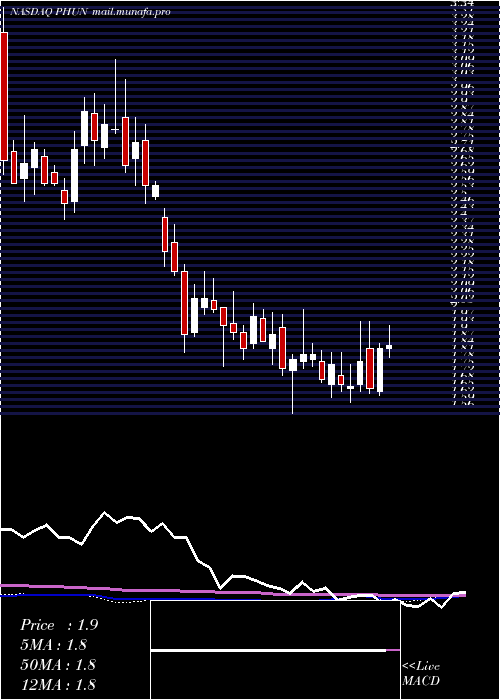Click the white MACD line peak
Screen dimensions: 500x700
pos(105,512)
